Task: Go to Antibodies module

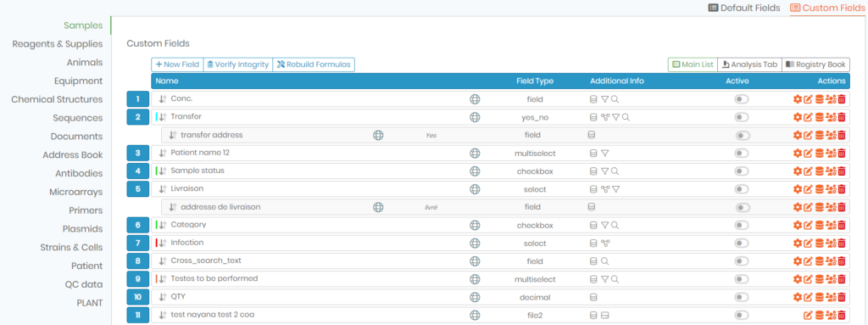Action: click(79, 173)
